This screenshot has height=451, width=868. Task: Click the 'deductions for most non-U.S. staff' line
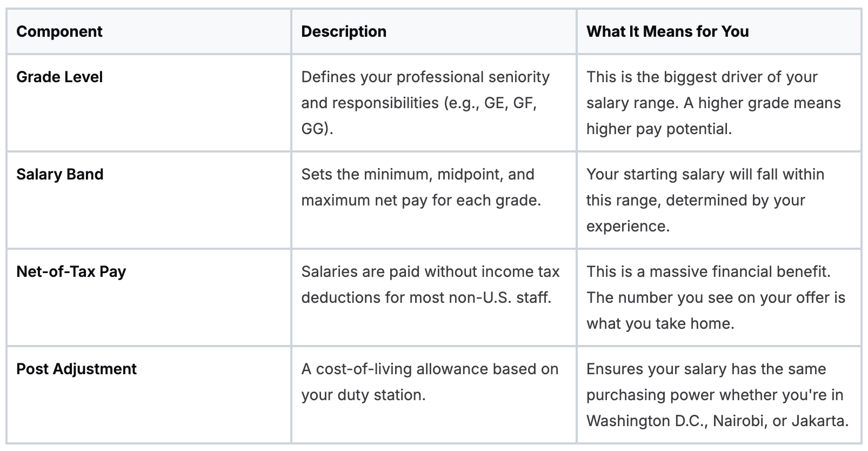426,297
